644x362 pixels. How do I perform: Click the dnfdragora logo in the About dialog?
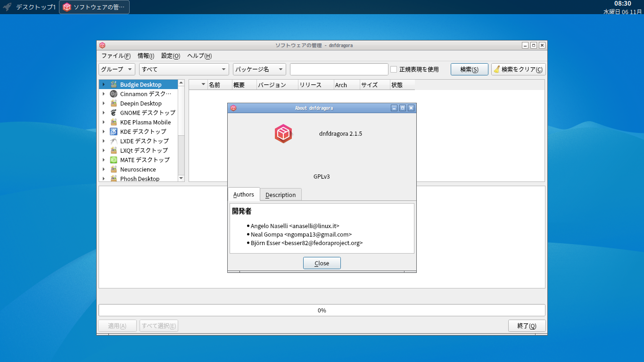pyautogui.click(x=283, y=134)
